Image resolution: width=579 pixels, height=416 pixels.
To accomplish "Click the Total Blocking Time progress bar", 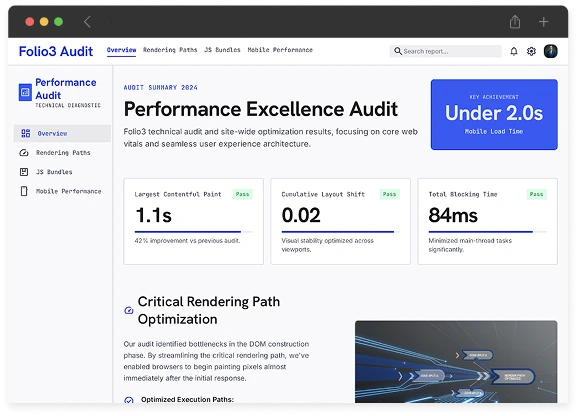I will (487, 232).
